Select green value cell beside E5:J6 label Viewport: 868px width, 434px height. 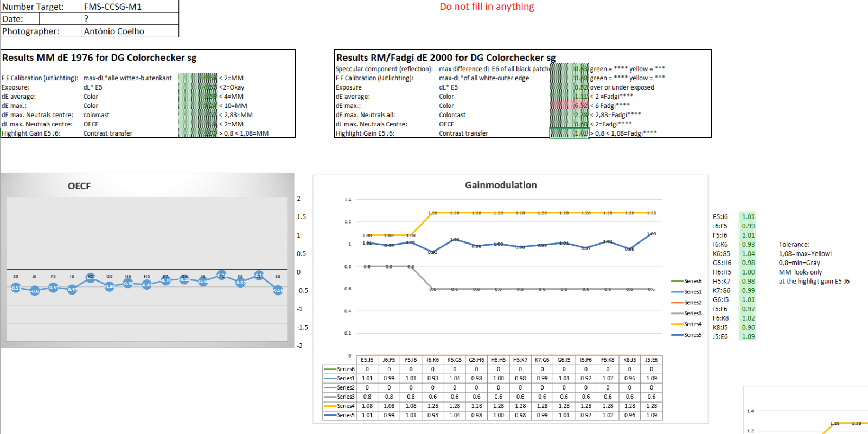[748, 217]
